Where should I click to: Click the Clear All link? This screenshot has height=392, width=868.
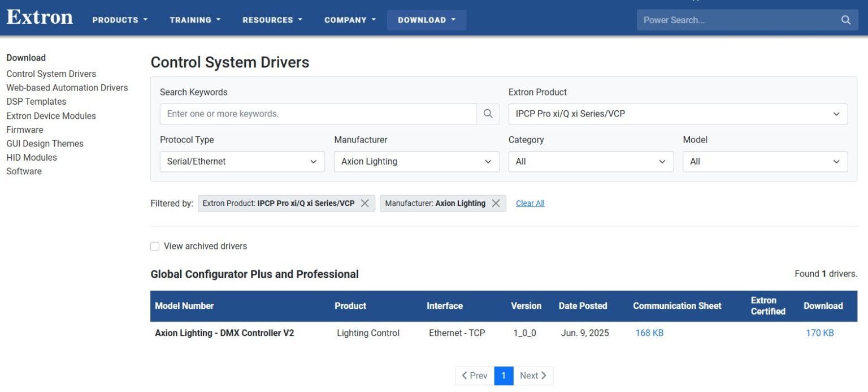530,203
